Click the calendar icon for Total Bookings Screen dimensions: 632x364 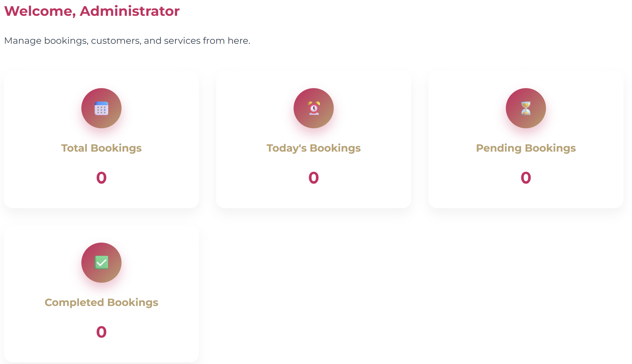coord(101,108)
